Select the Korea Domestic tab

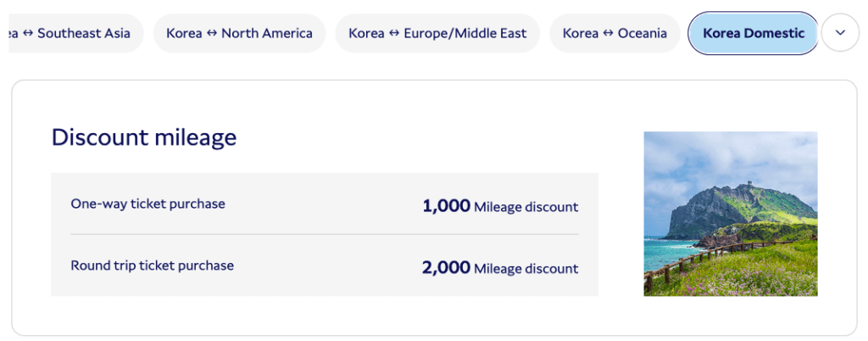pyautogui.click(x=754, y=34)
